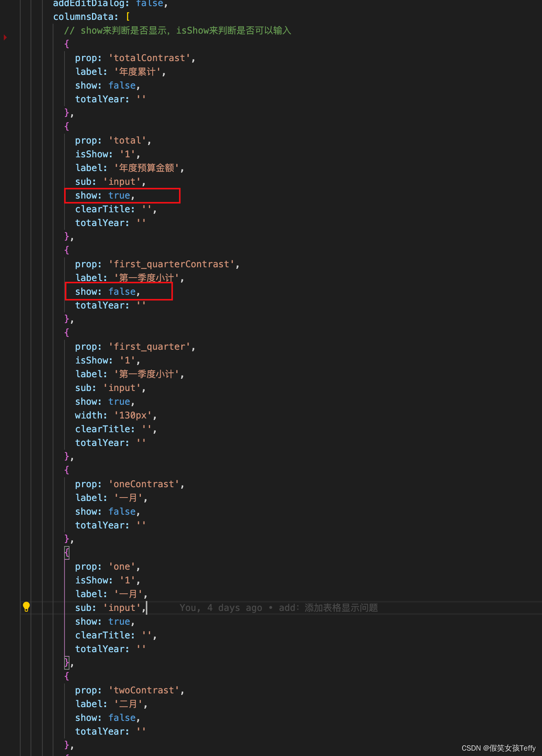Viewport: 542px width, 756px height.
Task: Click "isShow: '1'," under prop 'first_quarter'
Action: point(108,360)
